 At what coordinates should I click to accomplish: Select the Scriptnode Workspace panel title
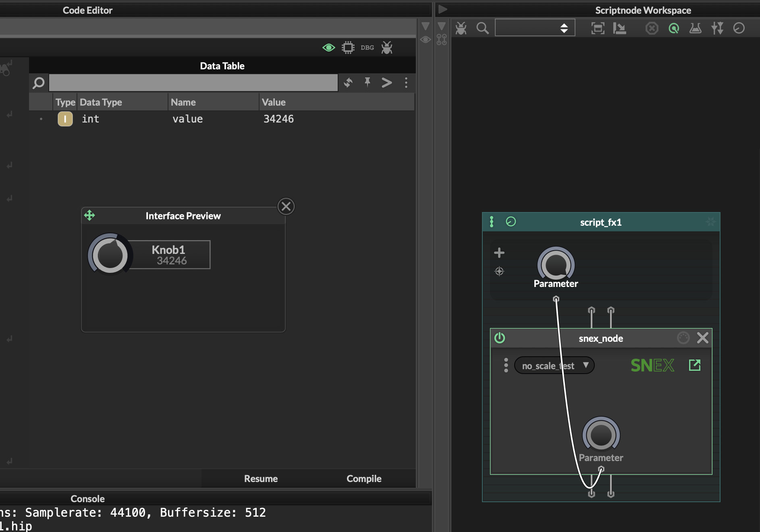tap(643, 10)
